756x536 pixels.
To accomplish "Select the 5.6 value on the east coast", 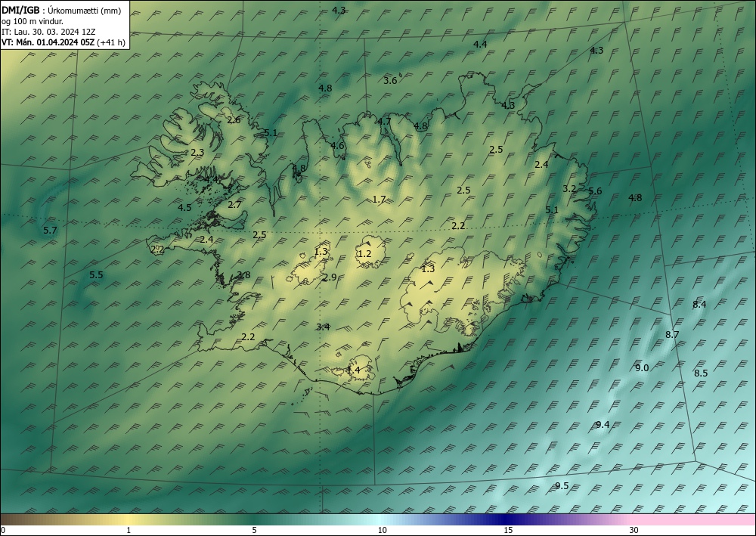I will click(595, 191).
